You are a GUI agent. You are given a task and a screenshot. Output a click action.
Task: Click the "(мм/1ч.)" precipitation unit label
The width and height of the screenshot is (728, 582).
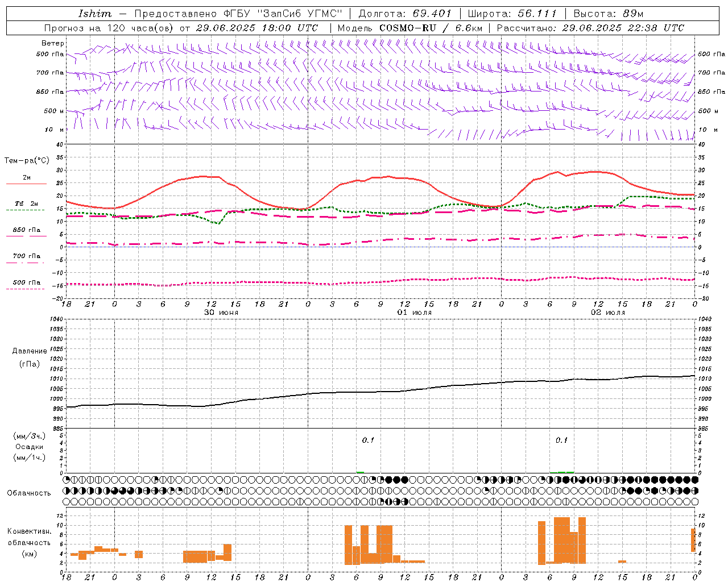[x=30, y=458]
